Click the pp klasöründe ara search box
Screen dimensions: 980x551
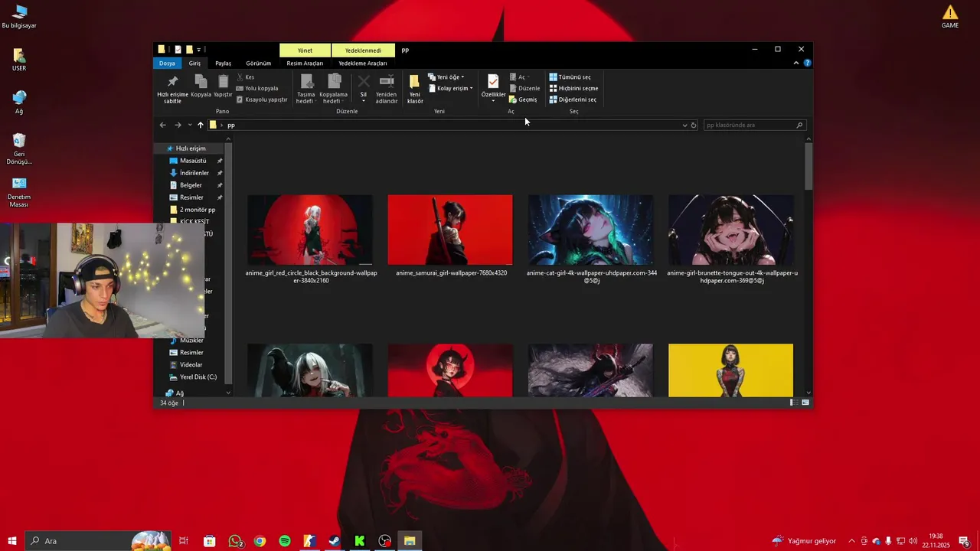pyautogui.click(x=754, y=125)
